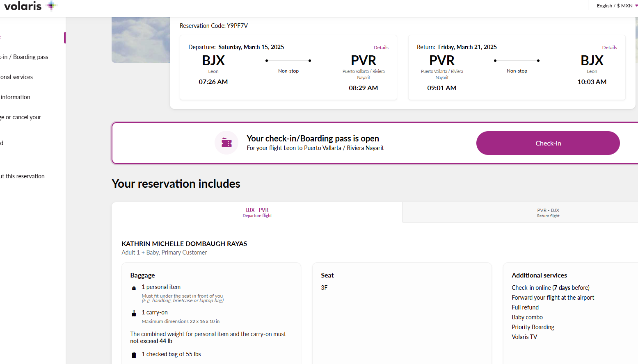The height and width of the screenshot is (364, 638).
Task: Open About this reservation in the sidebar
Action: click(22, 176)
